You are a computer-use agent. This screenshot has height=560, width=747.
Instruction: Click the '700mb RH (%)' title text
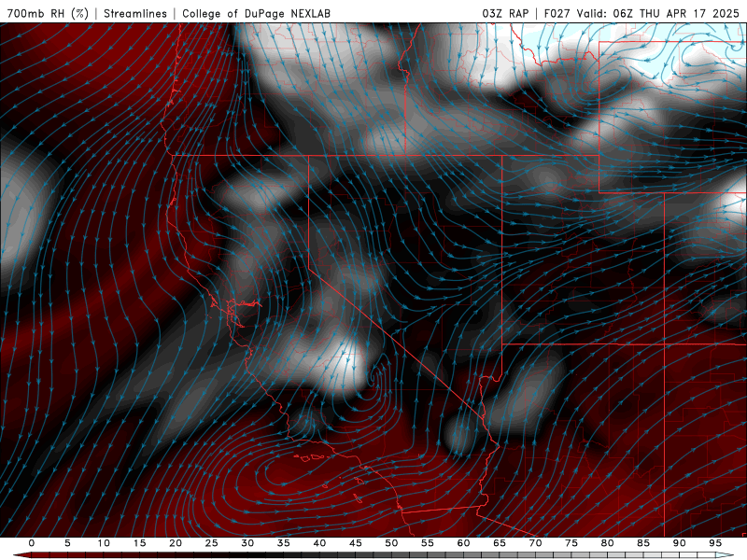tap(48, 13)
